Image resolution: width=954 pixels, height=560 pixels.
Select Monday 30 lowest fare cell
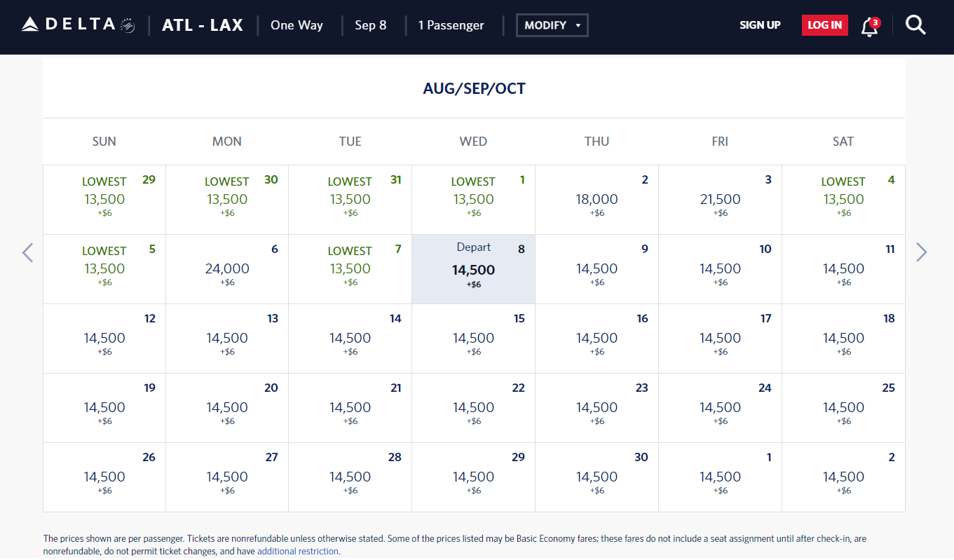click(x=227, y=200)
